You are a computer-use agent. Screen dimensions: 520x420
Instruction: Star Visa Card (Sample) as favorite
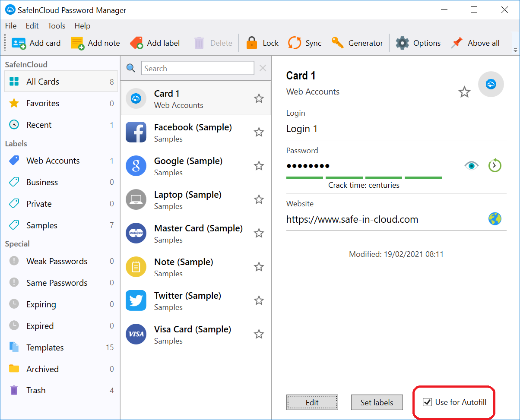click(259, 334)
